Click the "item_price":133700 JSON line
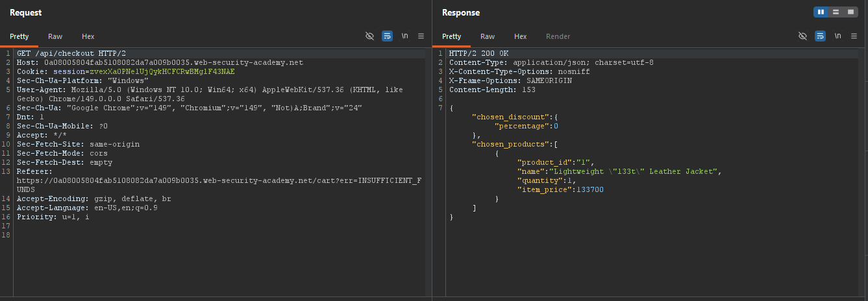The width and height of the screenshot is (868, 301). pos(560,189)
